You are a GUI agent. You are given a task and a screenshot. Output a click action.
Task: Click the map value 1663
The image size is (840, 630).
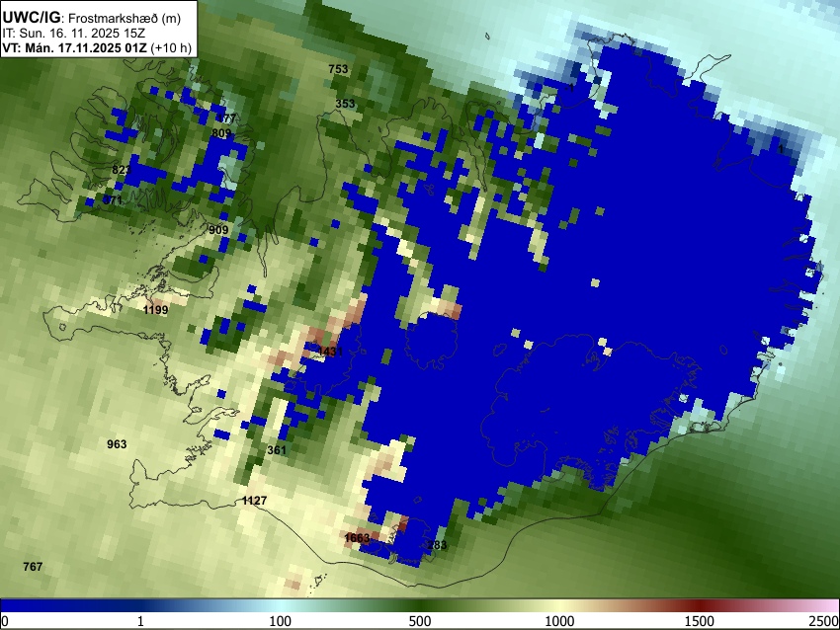[x=357, y=538]
